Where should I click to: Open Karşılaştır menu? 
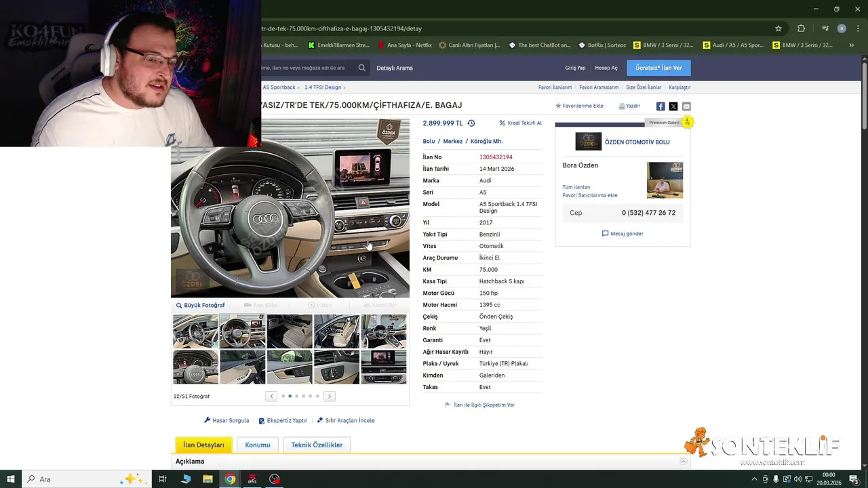click(679, 87)
